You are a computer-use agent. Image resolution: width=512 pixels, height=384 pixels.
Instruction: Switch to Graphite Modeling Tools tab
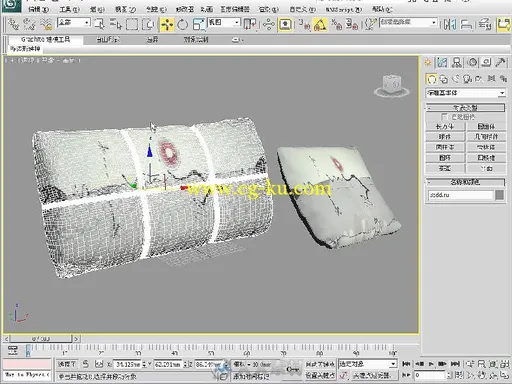click(x=45, y=39)
